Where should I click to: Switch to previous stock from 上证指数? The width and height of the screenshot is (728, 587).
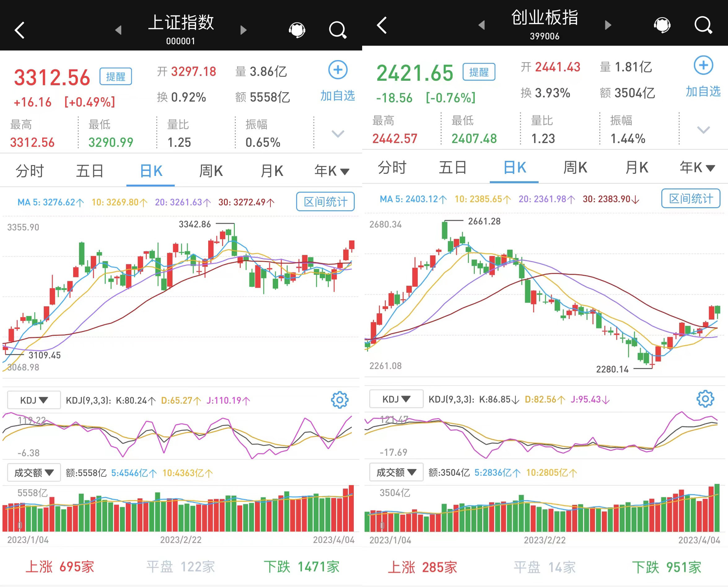tap(118, 30)
